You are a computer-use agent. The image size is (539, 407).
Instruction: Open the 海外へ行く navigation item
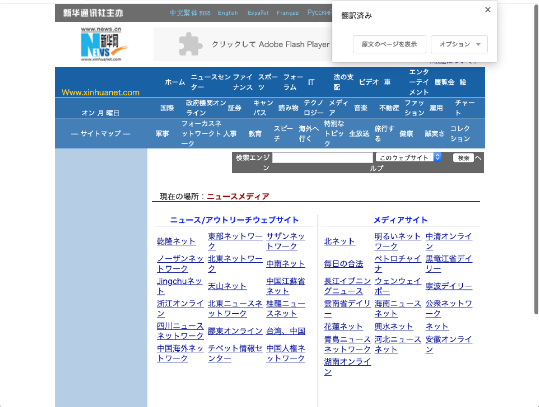tap(309, 133)
